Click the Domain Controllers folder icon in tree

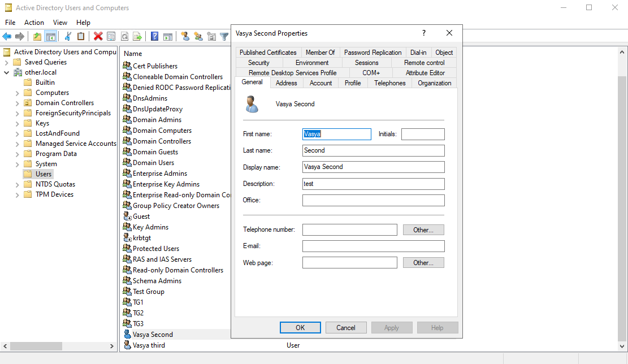[28, 102]
